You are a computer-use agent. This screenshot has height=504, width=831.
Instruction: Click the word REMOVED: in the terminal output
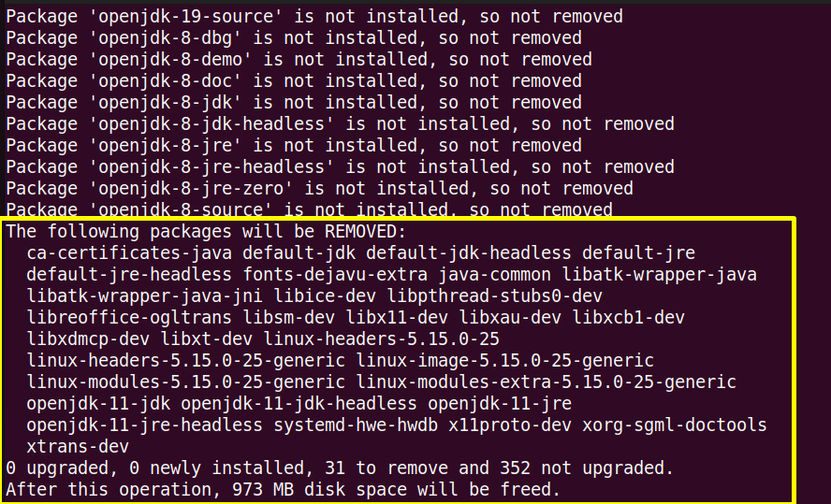pyautogui.click(x=365, y=232)
